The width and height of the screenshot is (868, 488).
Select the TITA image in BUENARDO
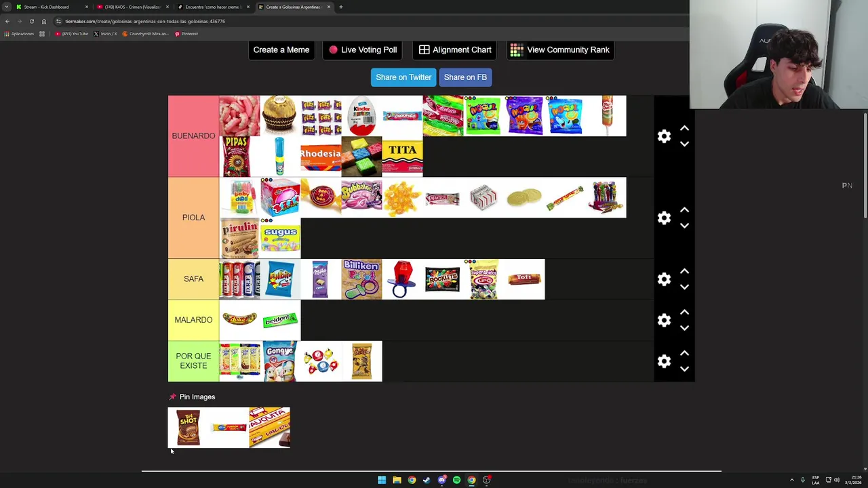coord(402,157)
